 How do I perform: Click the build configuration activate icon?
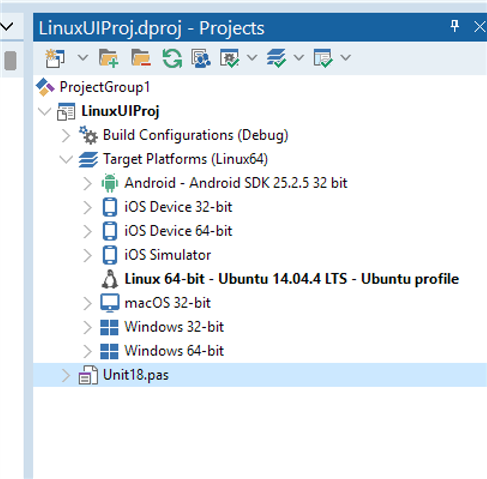(x=229, y=58)
